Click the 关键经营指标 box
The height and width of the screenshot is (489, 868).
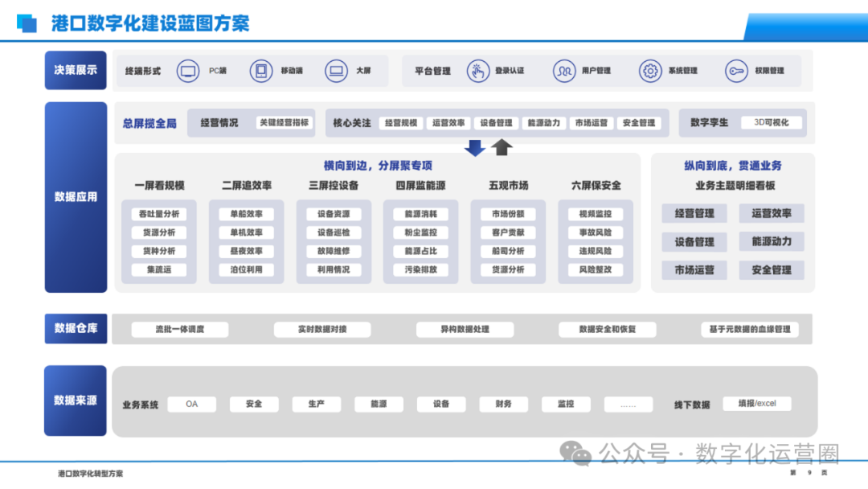[x=285, y=122]
